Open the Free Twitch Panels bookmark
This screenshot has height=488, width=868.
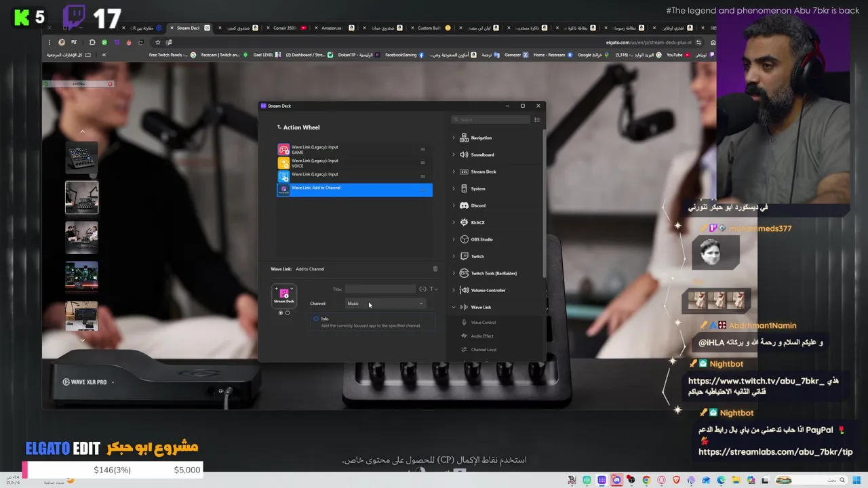[172, 55]
